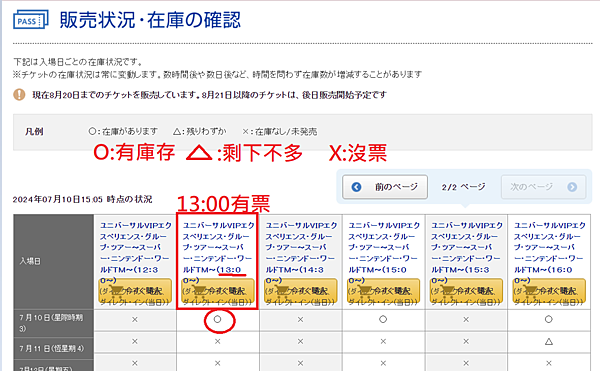Click sold-out X for July 11 12:30
This screenshot has width=600, height=371.
(135, 342)
